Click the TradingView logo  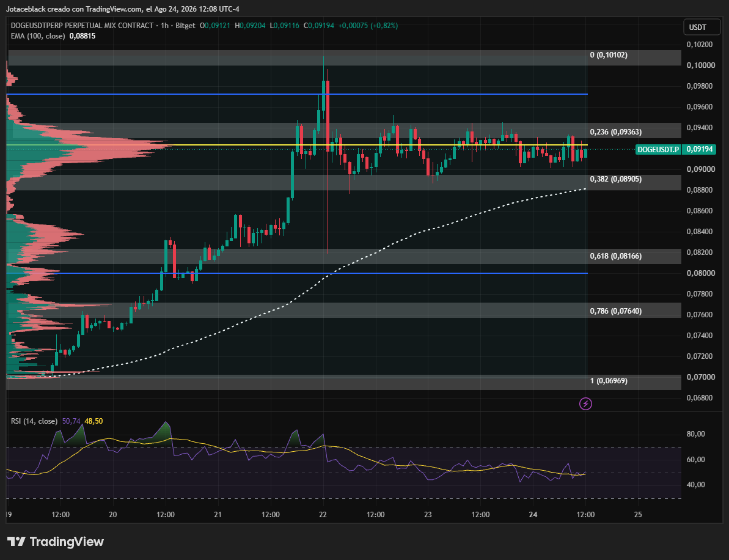click(56, 542)
